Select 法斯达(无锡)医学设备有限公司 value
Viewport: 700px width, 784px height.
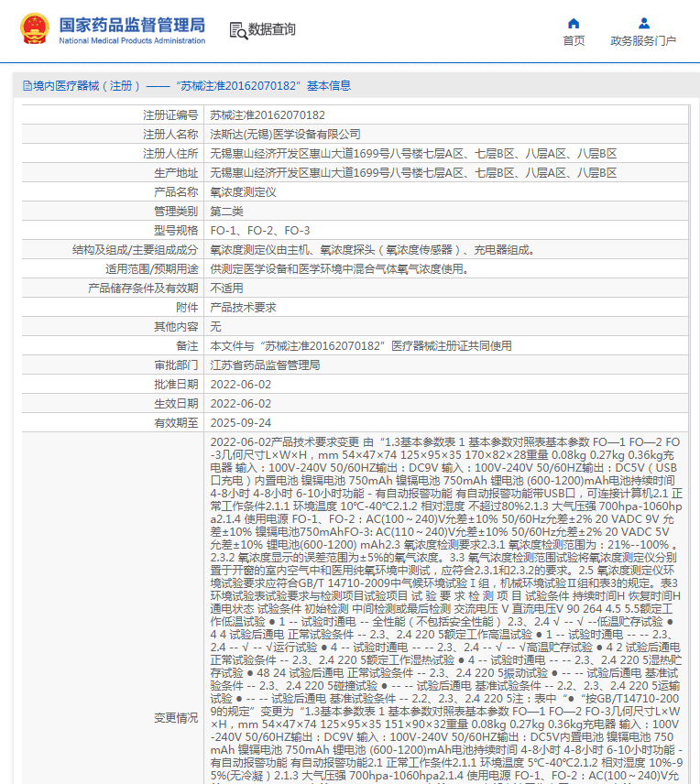285,135
